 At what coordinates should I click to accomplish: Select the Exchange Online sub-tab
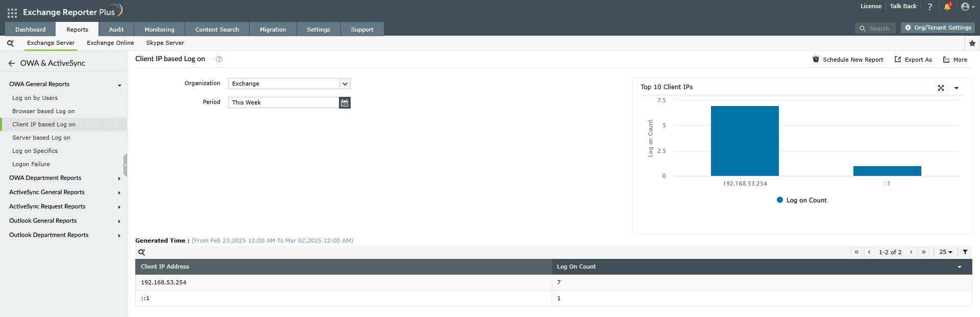(110, 43)
